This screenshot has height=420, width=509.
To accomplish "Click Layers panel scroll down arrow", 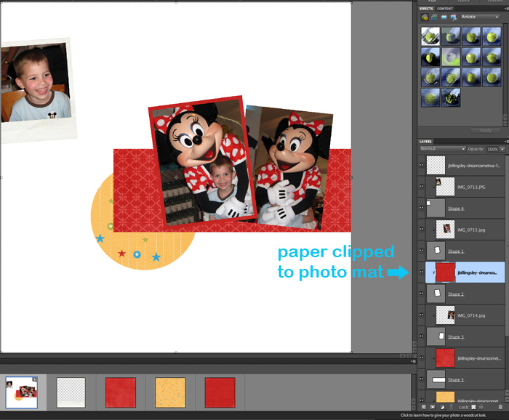I will click(x=507, y=399).
